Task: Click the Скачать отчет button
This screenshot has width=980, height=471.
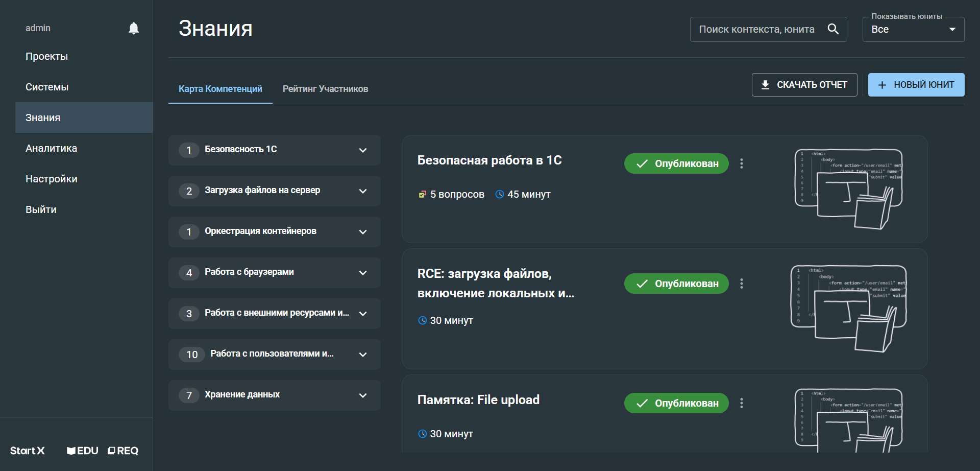Action: click(804, 85)
